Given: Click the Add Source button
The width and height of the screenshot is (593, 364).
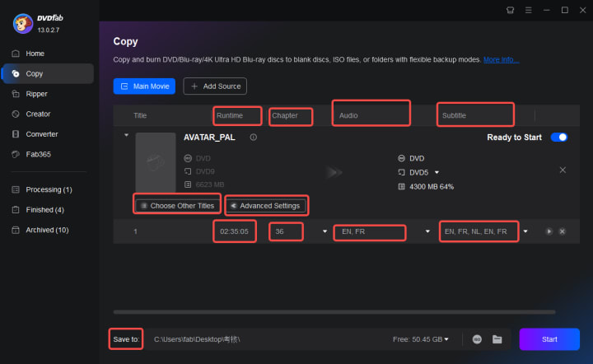Looking at the screenshot, I should point(215,86).
